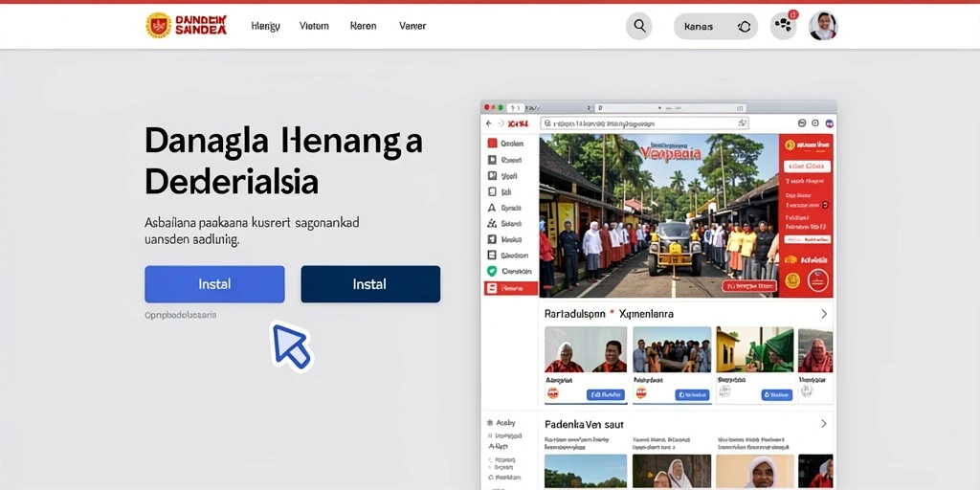The height and width of the screenshot is (490, 980).
Task: Click the light blue Instal button
Action: [214, 284]
